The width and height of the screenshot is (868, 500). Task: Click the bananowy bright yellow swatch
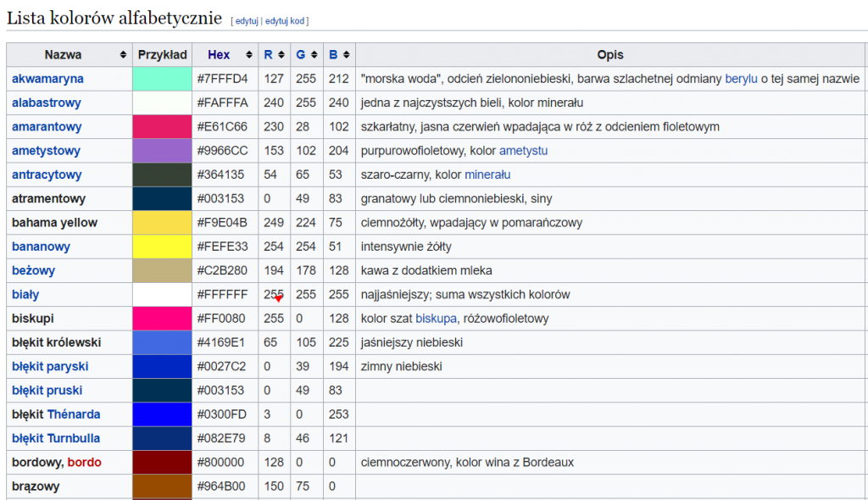tap(162, 247)
